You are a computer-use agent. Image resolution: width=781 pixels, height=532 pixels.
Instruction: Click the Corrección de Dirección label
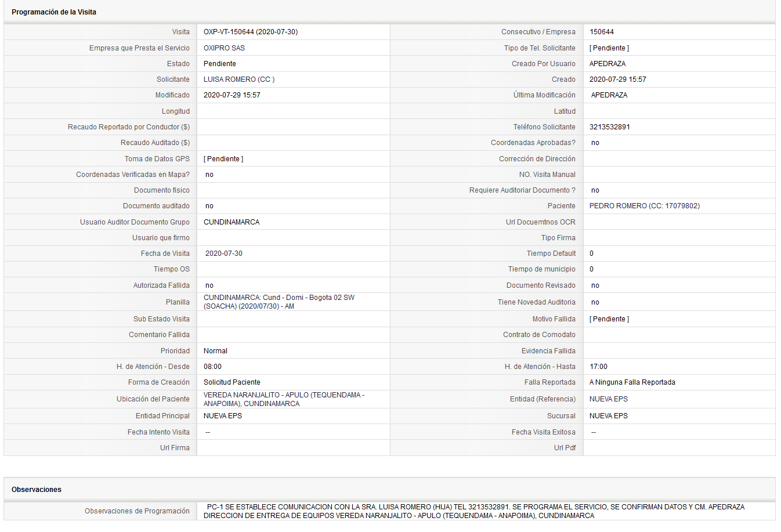[537, 159]
